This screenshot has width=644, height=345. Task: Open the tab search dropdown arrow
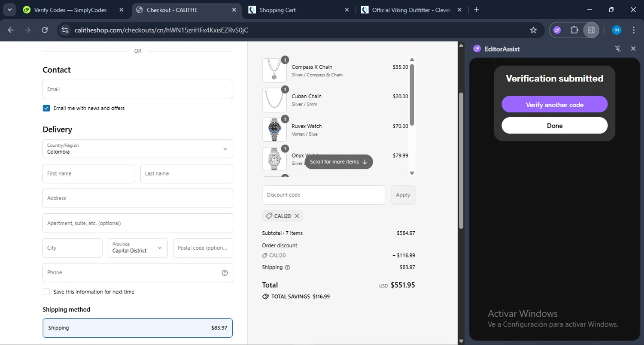click(x=9, y=10)
